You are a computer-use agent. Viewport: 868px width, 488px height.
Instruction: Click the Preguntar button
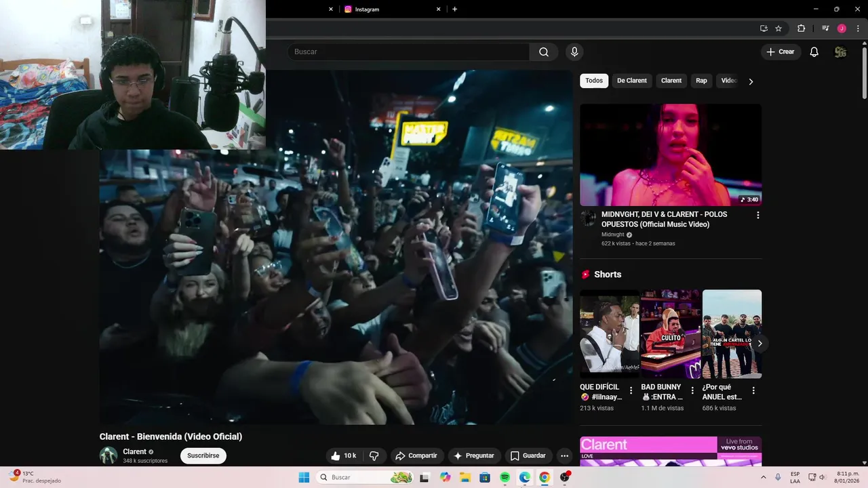pos(474,456)
